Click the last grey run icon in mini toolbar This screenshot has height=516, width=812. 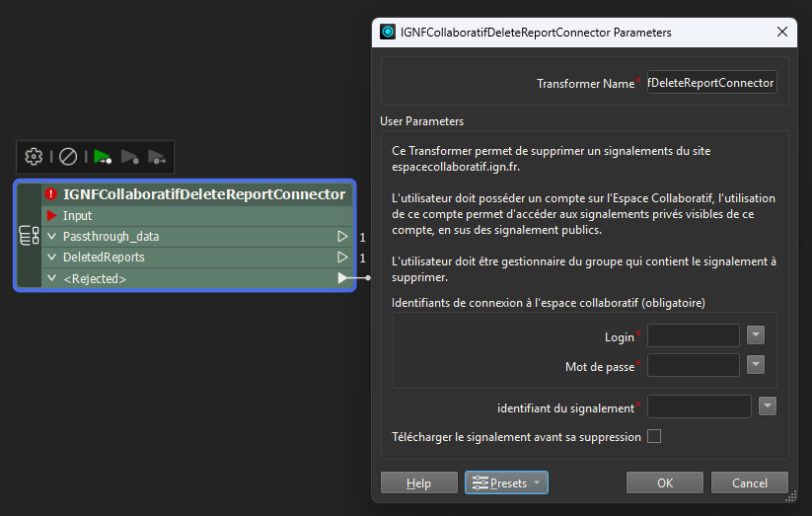[x=157, y=157]
